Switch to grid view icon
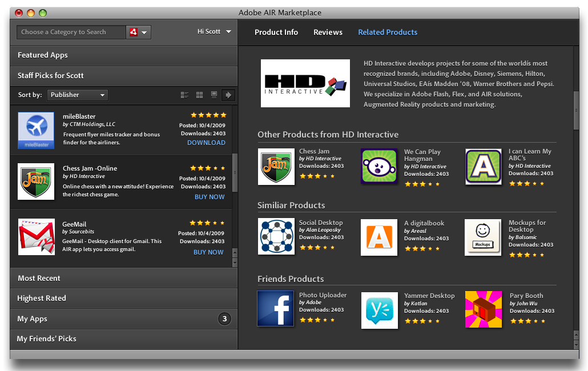This screenshot has width=588, height=371. (199, 95)
